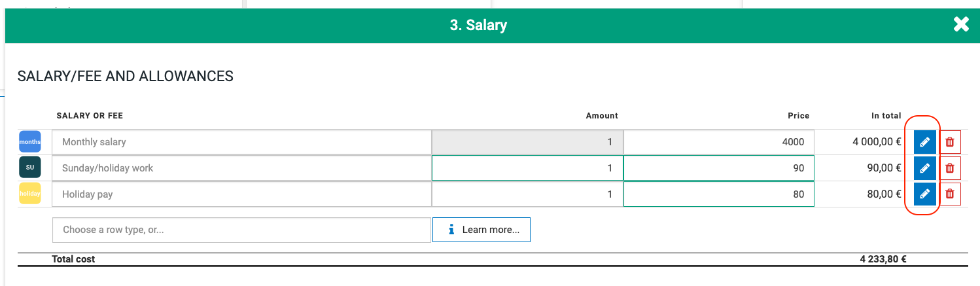Select the Holiday pay name field

click(241, 194)
